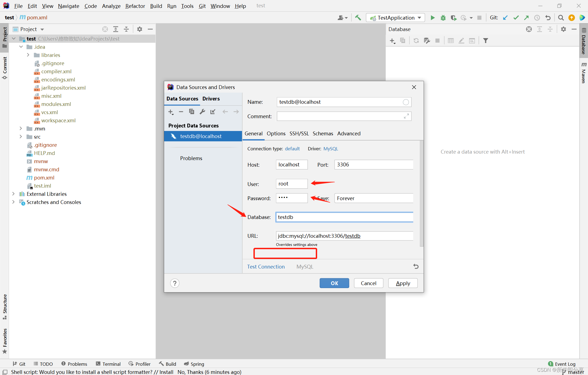The width and height of the screenshot is (588, 375).
Task: Click the color circle in Name field
Action: pyautogui.click(x=406, y=102)
